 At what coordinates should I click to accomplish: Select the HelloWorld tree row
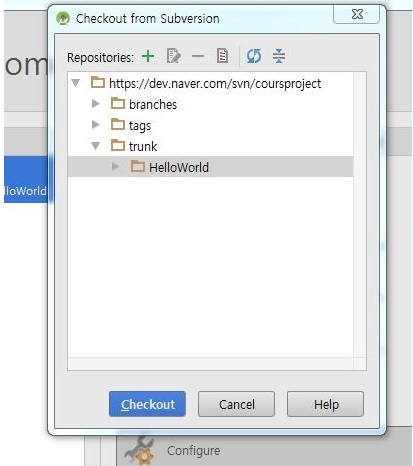(x=210, y=167)
